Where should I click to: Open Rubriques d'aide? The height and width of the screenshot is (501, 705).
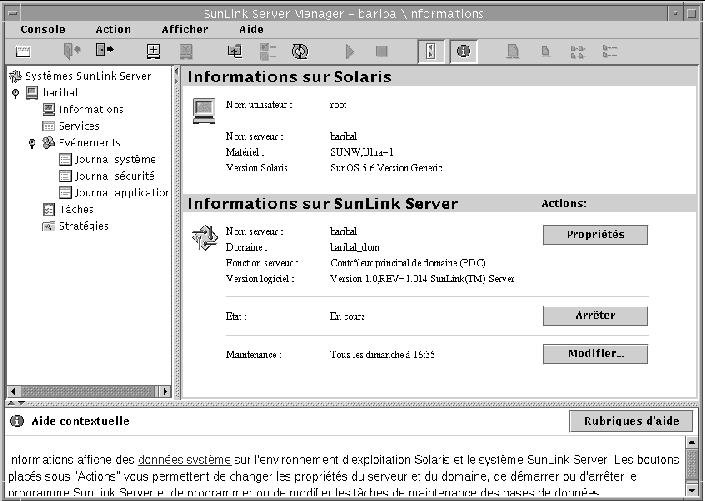coord(631,421)
